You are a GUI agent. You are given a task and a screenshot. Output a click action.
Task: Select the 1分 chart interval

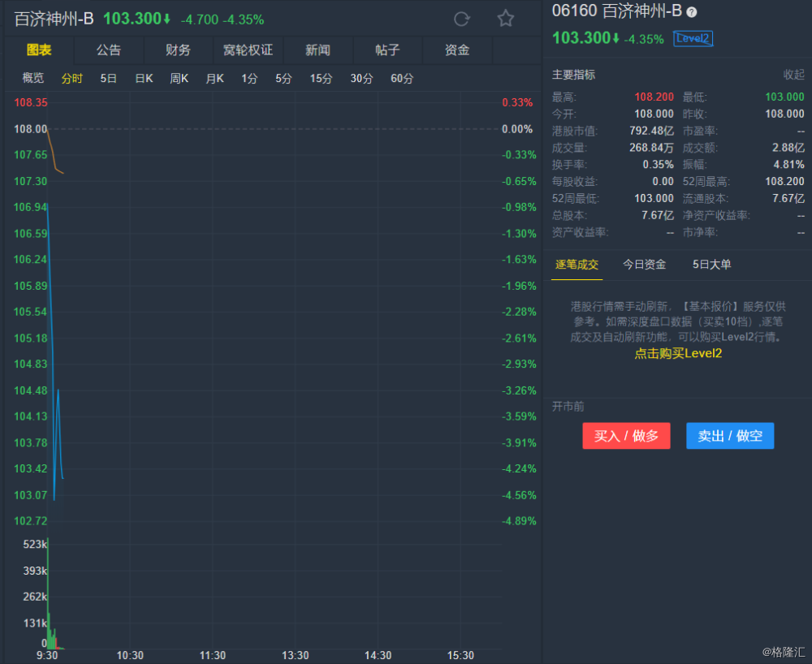pos(249,78)
